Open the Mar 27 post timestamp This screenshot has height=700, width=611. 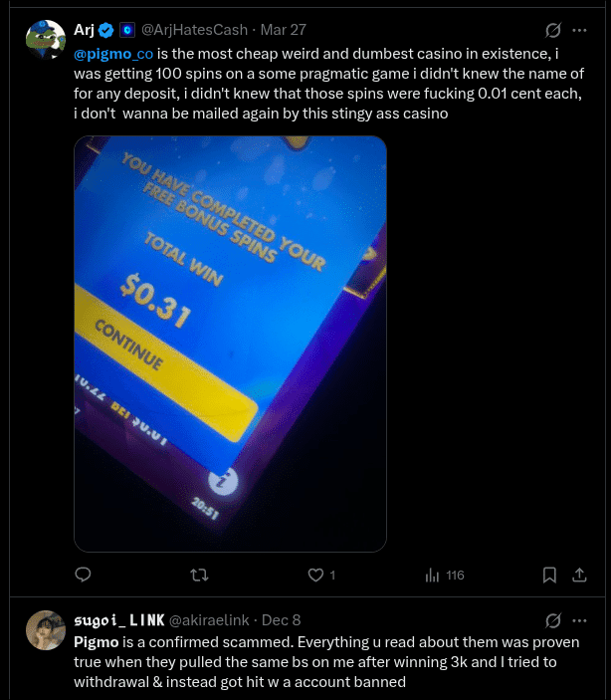point(284,30)
